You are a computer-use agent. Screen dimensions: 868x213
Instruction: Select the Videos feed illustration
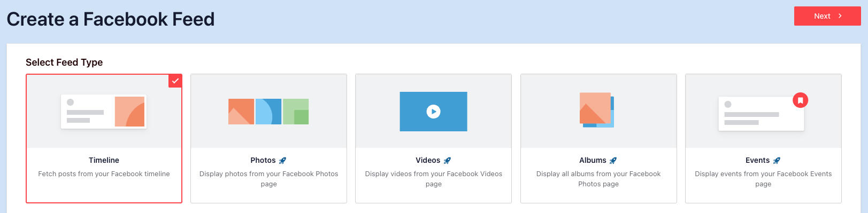click(x=434, y=112)
